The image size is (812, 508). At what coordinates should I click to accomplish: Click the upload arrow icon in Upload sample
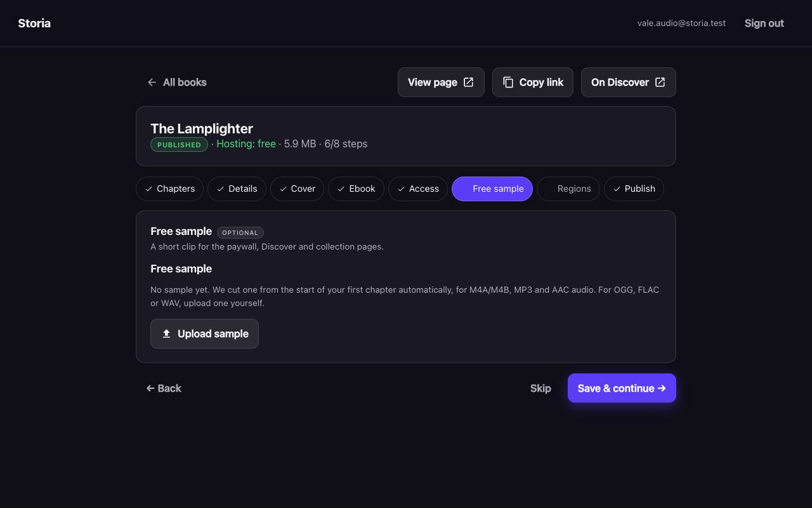point(166,333)
